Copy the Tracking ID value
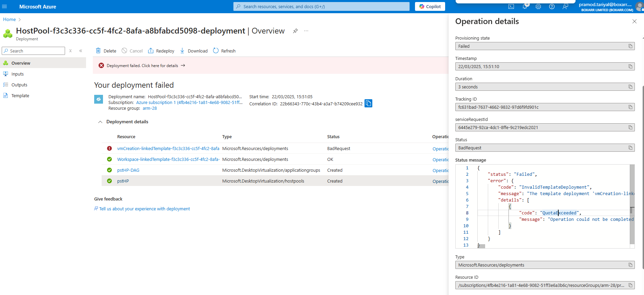The height and width of the screenshot is (295, 644). tap(630, 107)
